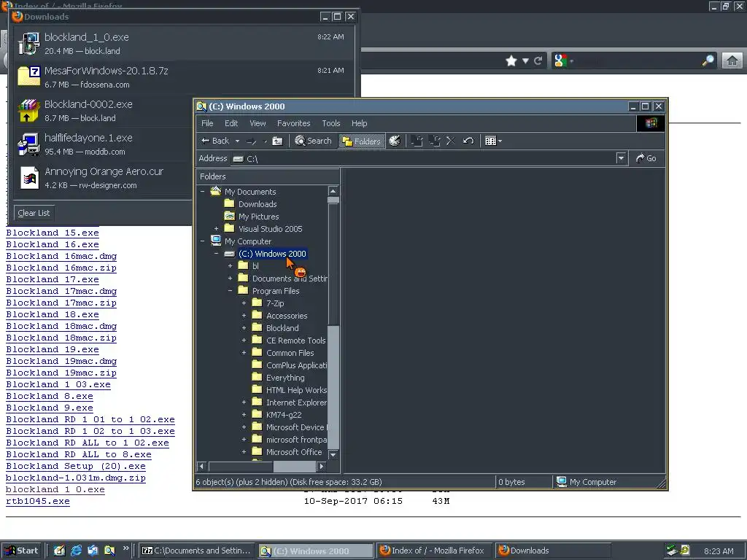The height and width of the screenshot is (560, 747).
Task: Open the Favorites menu in Explorer
Action: (x=293, y=123)
